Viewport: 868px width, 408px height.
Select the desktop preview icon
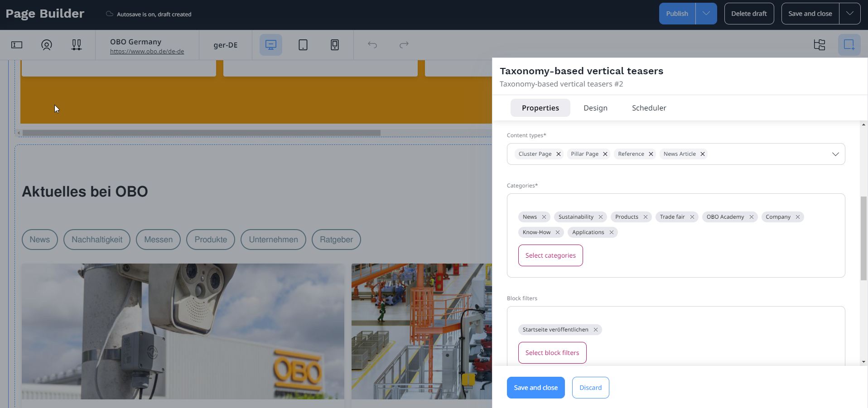[270, 45]
